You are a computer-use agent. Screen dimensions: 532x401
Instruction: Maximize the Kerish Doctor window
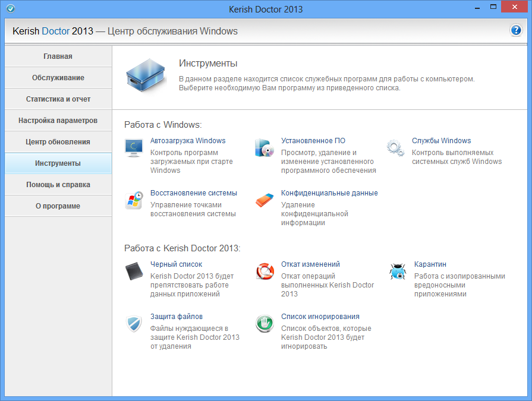coord(493,7)
